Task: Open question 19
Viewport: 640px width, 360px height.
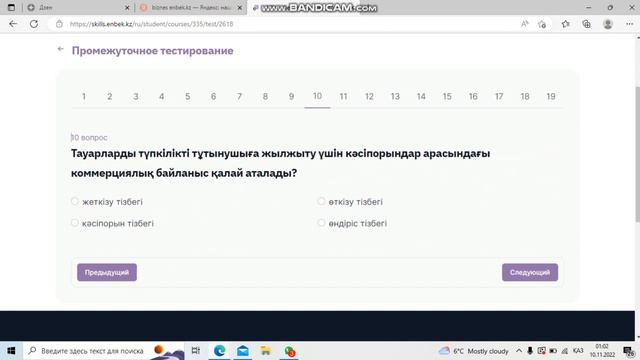Action: (551, 96)
